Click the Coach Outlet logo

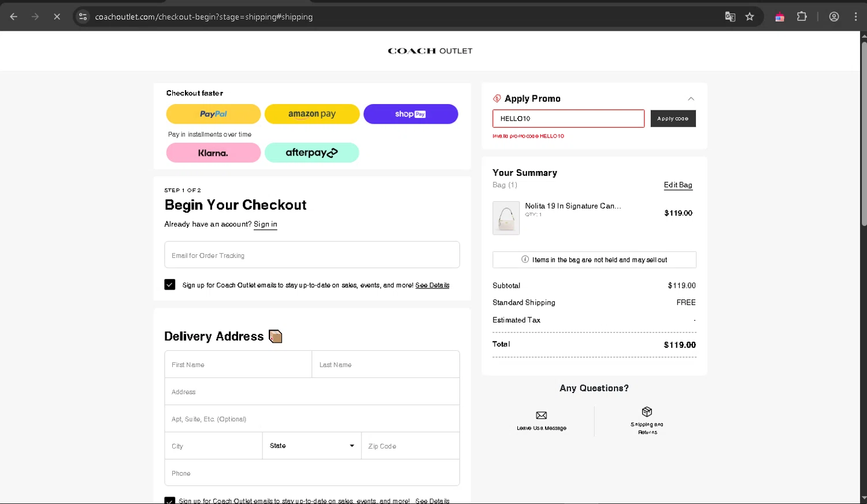(x=430, y=51)
